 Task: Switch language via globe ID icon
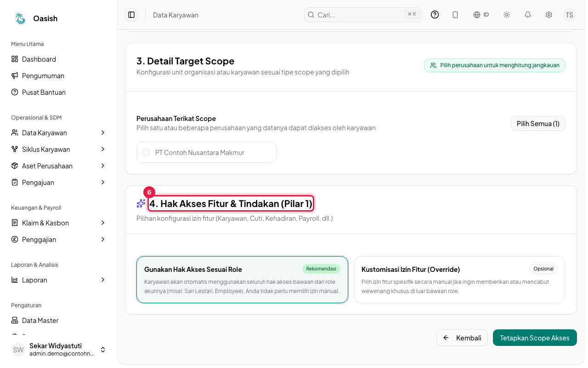[x=481, y=15]
